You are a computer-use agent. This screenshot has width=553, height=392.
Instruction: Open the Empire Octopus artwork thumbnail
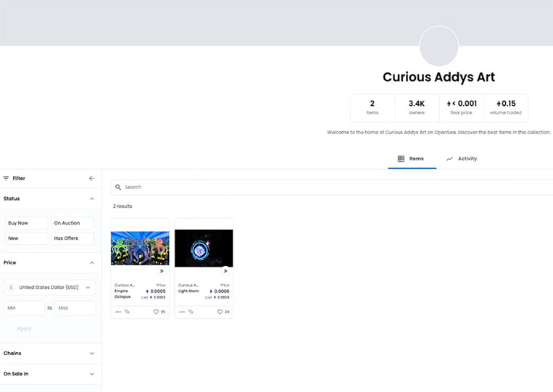140,249
